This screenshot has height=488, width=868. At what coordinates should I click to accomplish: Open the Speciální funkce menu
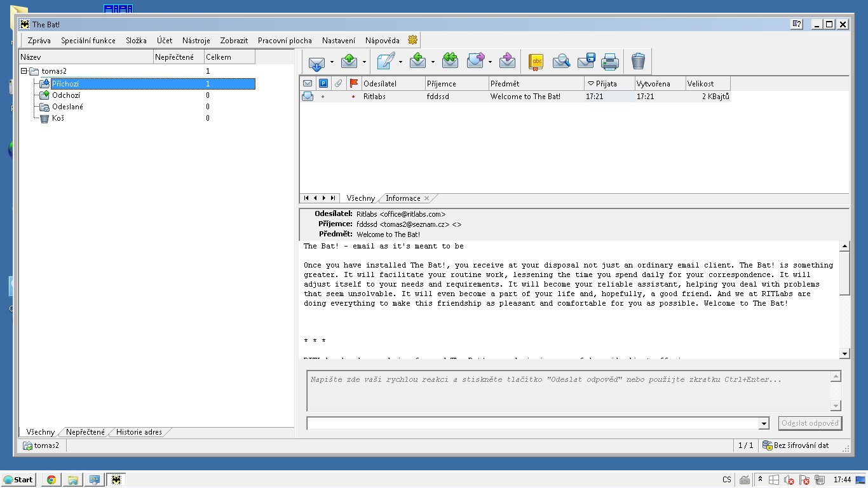tap(88, 40)
